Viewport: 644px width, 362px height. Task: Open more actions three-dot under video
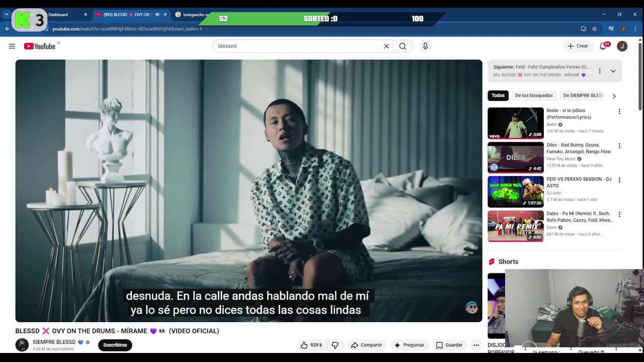[476, 345]
